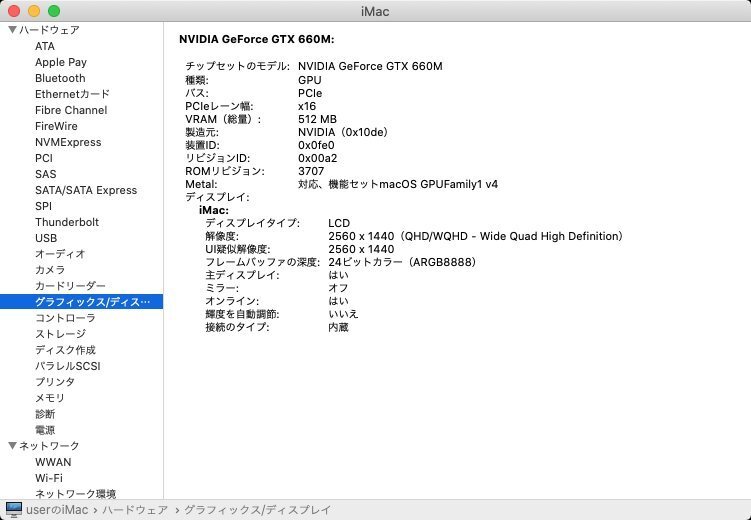751x520 pixels.
Task: Select ストレージ in the sidebar
Action: (60, 334)
